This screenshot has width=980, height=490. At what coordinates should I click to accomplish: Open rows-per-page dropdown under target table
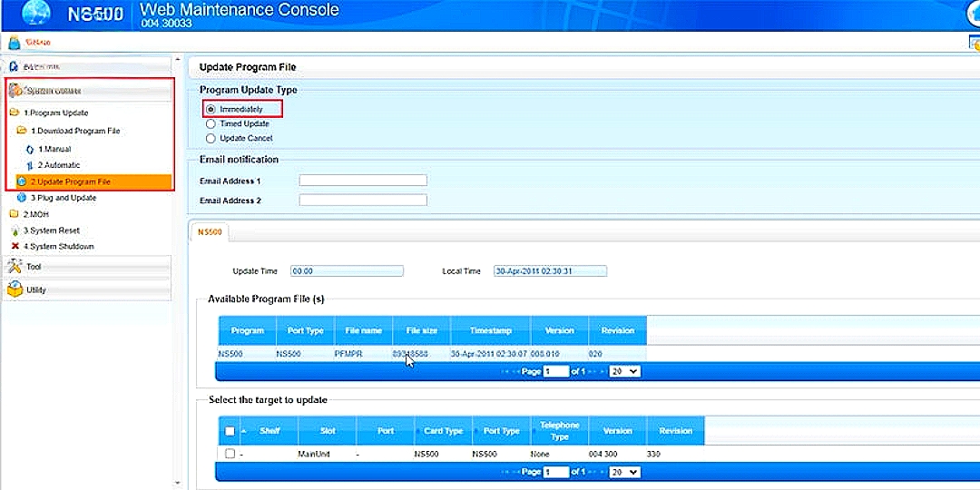coord(624,472)
